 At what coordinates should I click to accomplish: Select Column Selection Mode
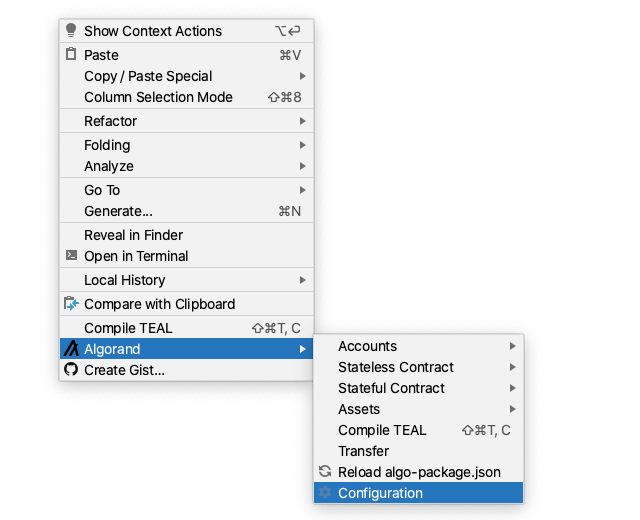[x=187, y=97]
